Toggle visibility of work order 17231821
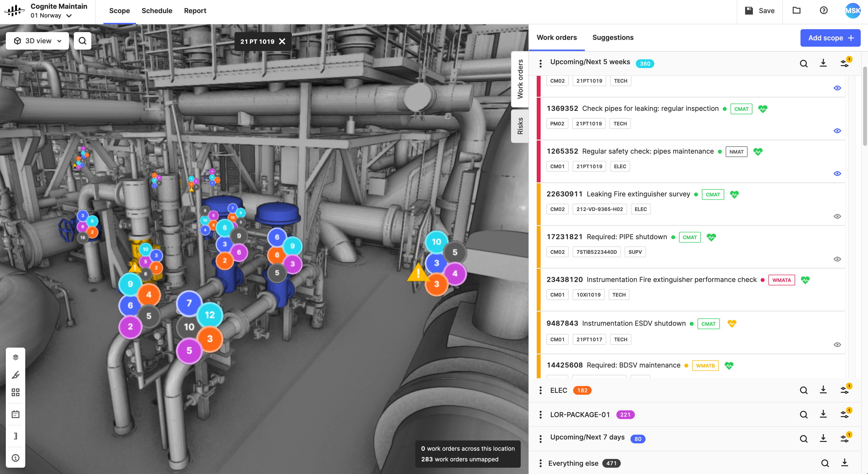868x474 pixels. coord(837,259)
